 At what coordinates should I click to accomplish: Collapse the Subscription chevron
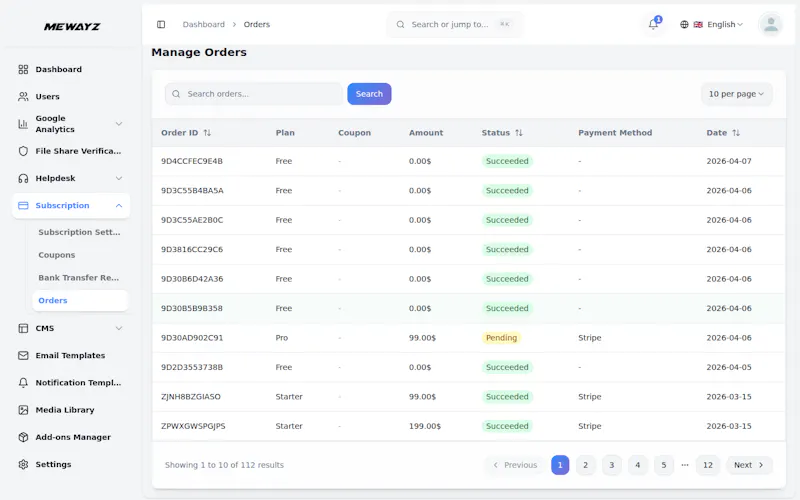119,206
